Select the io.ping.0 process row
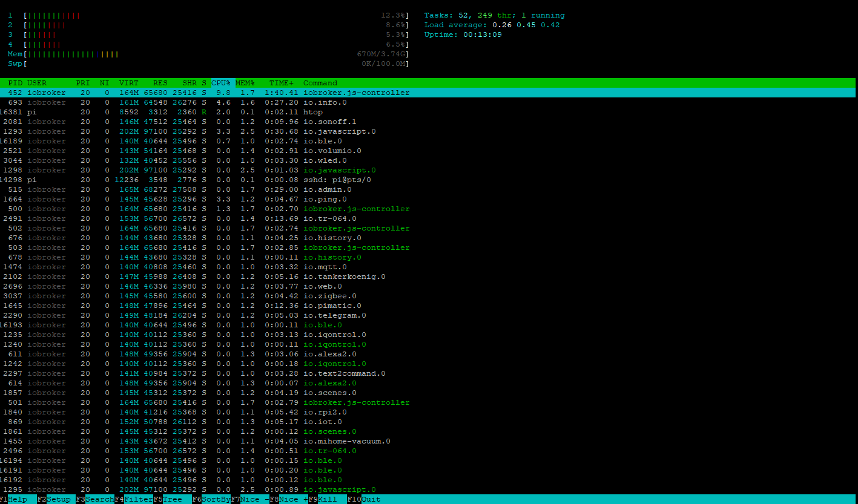 coord(427,199)
